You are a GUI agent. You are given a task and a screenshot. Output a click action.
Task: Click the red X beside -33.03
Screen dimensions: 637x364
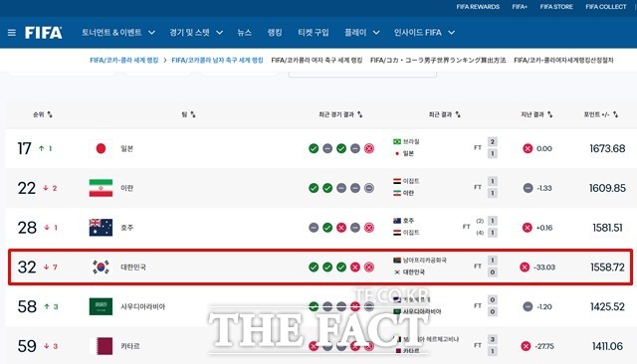tap(525, 267)
